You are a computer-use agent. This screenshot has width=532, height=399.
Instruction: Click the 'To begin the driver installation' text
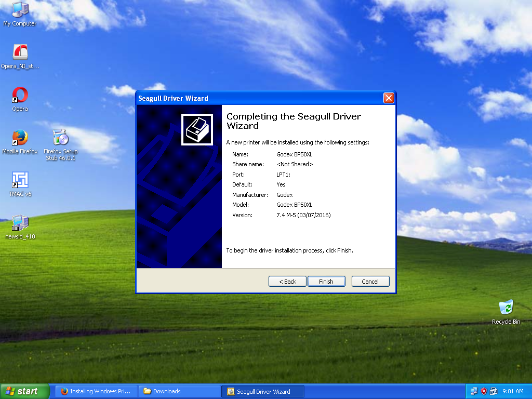click(289, 250)
